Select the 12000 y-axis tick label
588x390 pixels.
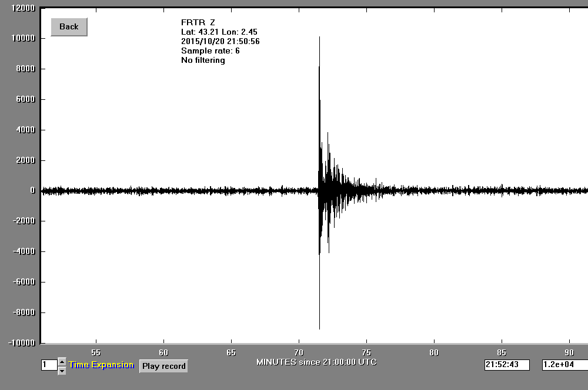pos(24,8)
